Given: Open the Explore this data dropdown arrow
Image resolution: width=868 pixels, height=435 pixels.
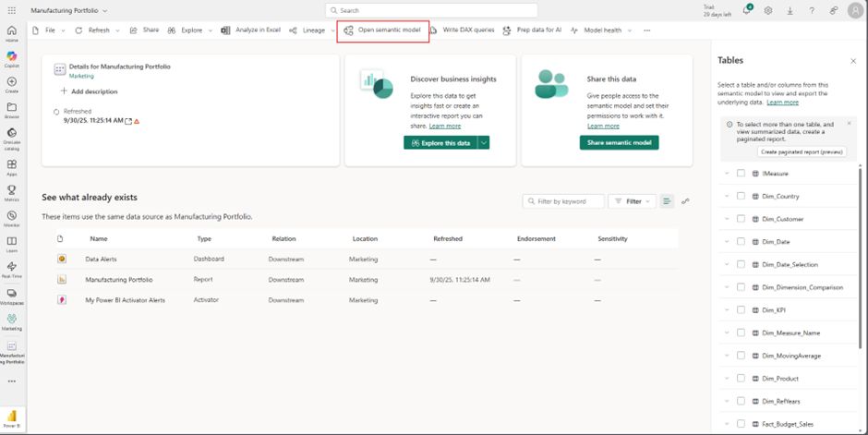Looking at the screenshot, I should point(483,143).
